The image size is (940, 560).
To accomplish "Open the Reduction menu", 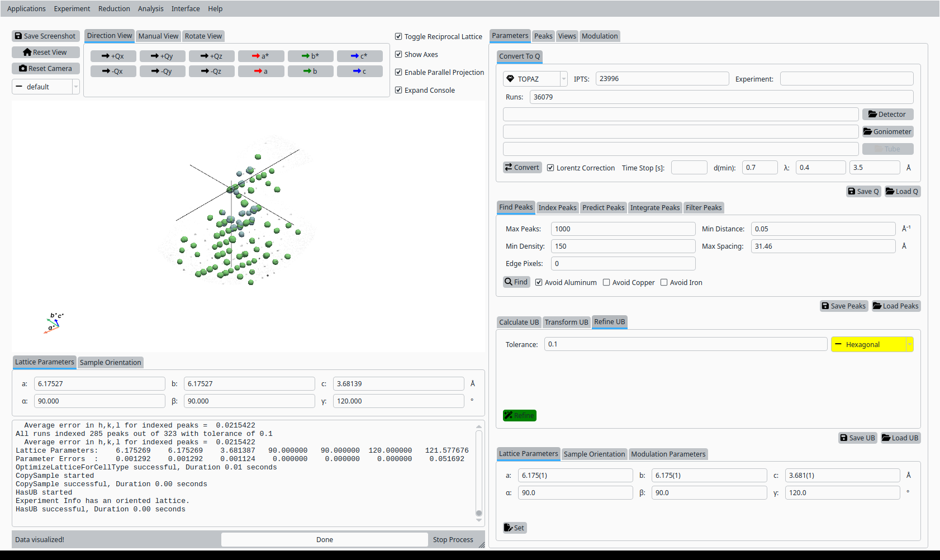I will [x=114, y=9].
